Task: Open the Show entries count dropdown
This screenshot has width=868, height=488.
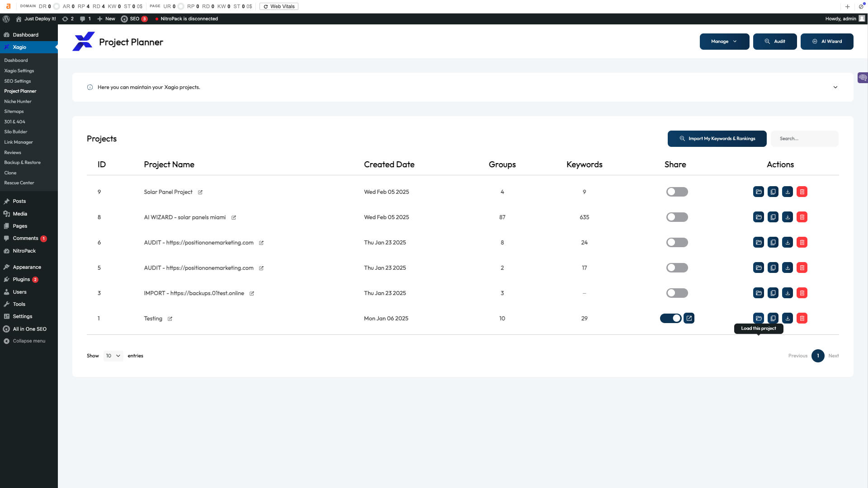Action: pos(113,356)
